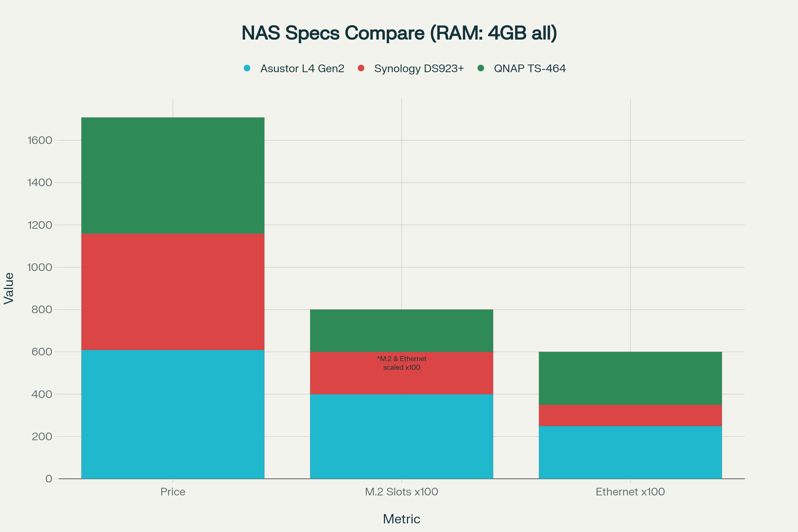Click the 1600 y-axis tick label
798x532 pixels.
(40, 140)
